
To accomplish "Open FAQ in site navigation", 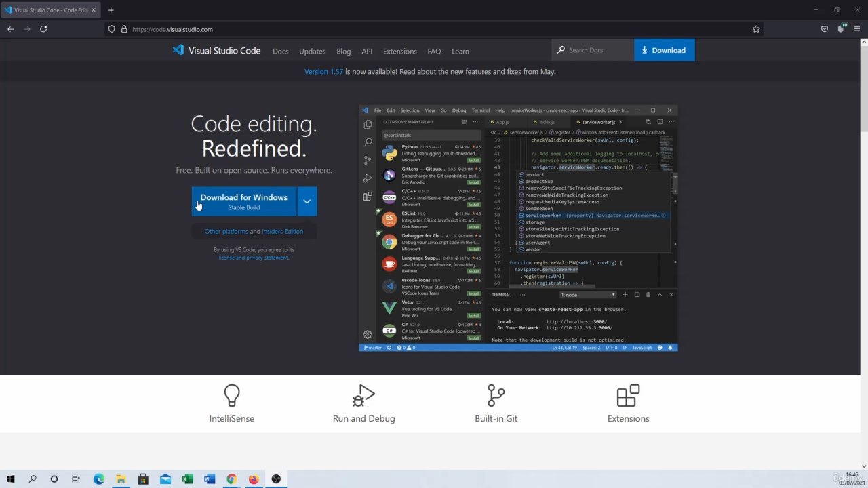I will pos(434,52).
